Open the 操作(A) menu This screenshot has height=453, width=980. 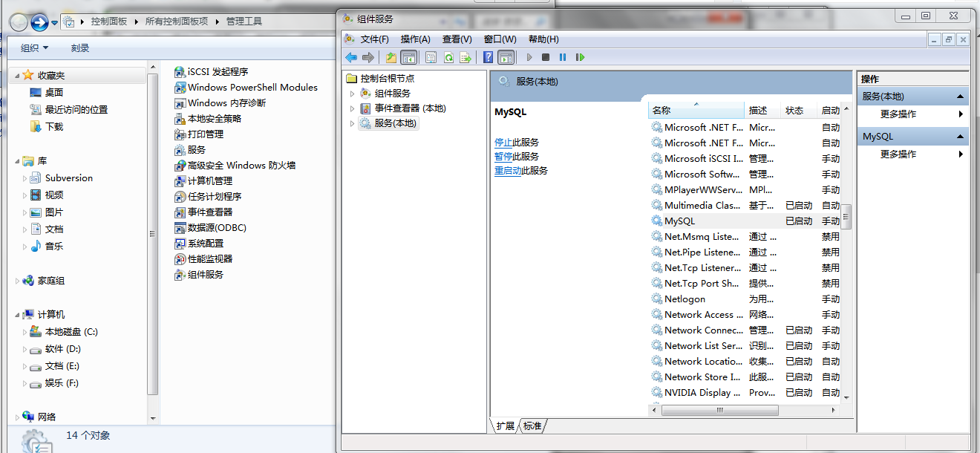point(416,39)
